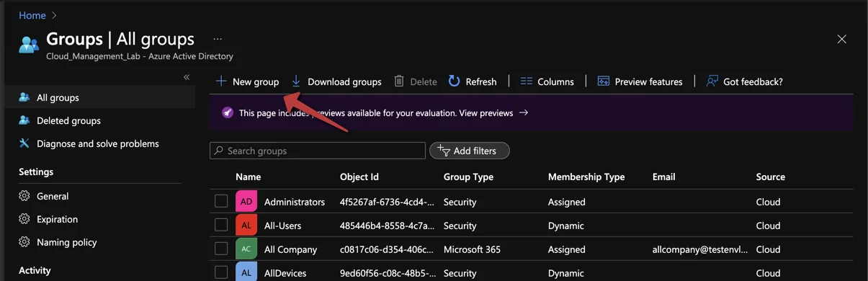Screen dimensions: 868x281
Task: Click the chevron after the Home breadcrumb
Action: [x=55, y=15]
